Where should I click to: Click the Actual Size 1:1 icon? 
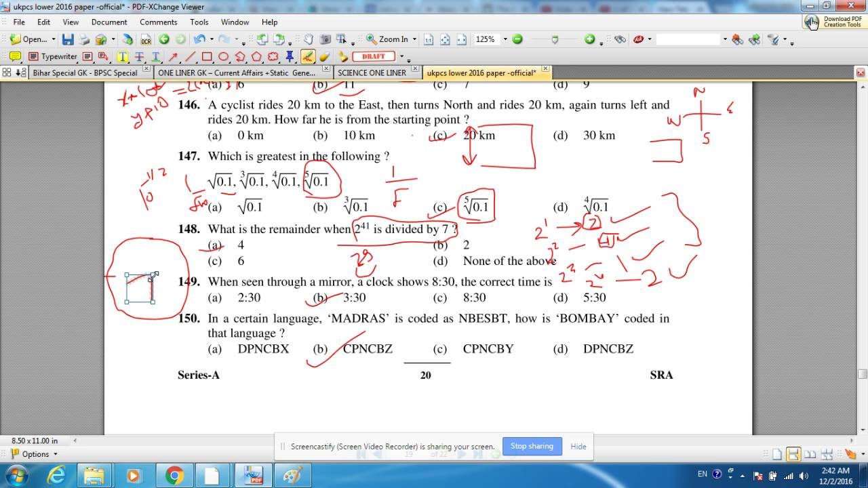click(x=428, y=39)
